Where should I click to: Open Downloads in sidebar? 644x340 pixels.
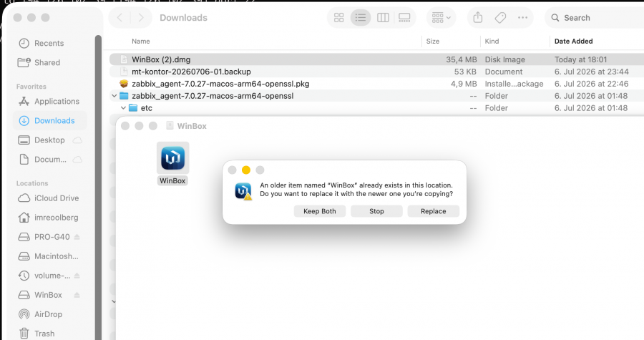pos(50,120)
